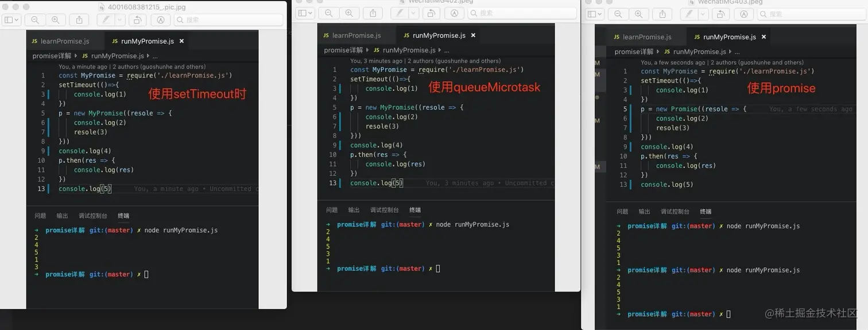Open highlight color dropdown in 4001608381215_.pic.jpg window
This screenshot has height=330, width=868.
coord(120,20)
